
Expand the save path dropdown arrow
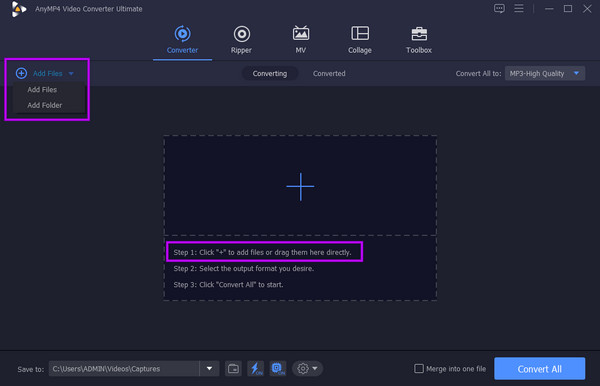pos(209,369)
